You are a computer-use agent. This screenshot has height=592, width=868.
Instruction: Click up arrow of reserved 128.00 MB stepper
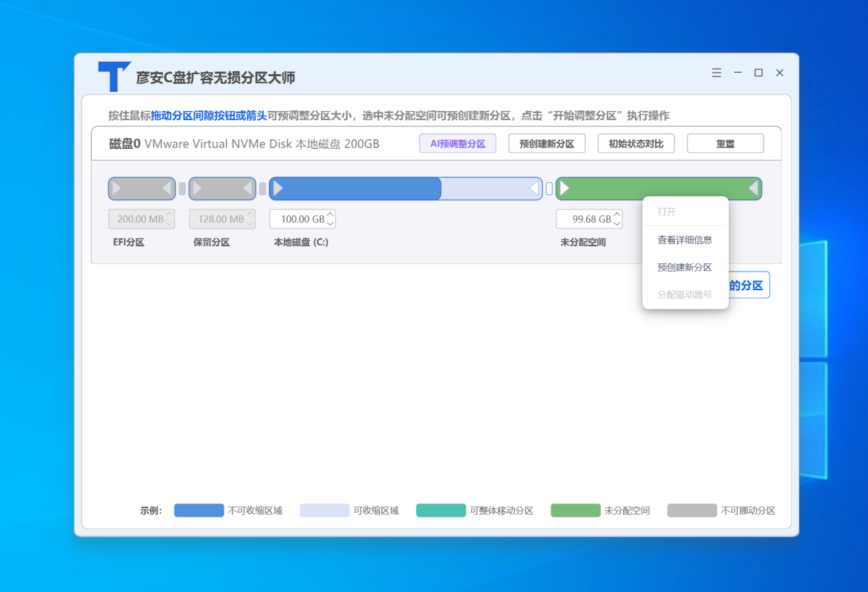pos(250,215)
